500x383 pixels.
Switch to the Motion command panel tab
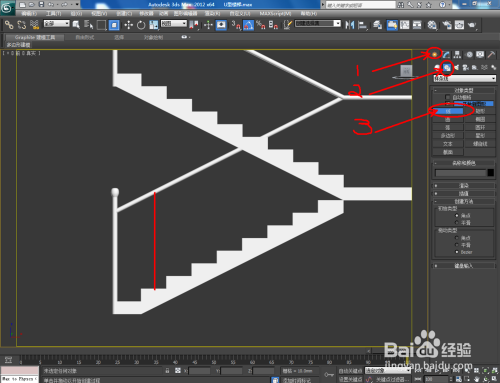469,54
